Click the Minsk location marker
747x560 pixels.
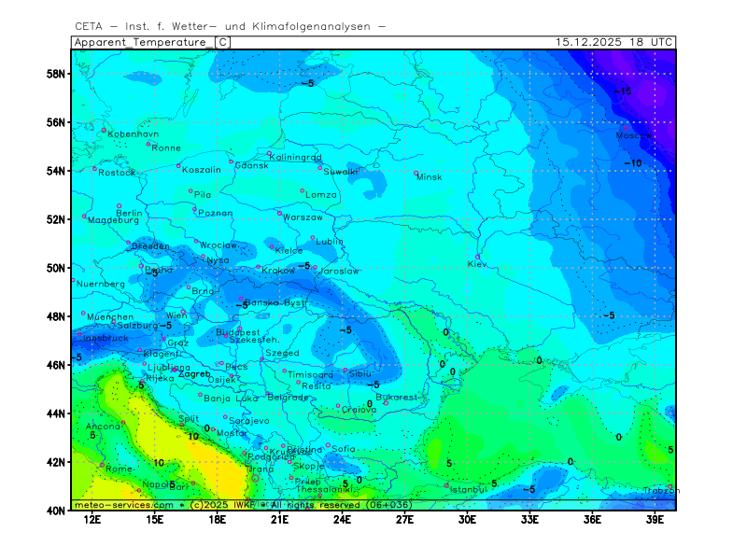pyautogui.click(x=416, y=173)
